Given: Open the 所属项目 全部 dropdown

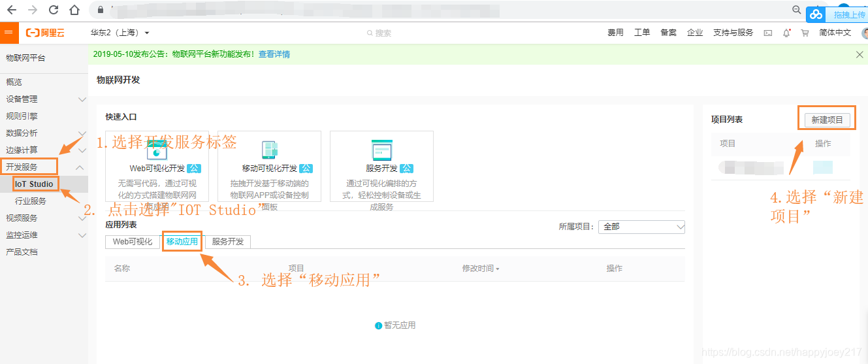Looking at the screenshot, I should pos(642,227).
